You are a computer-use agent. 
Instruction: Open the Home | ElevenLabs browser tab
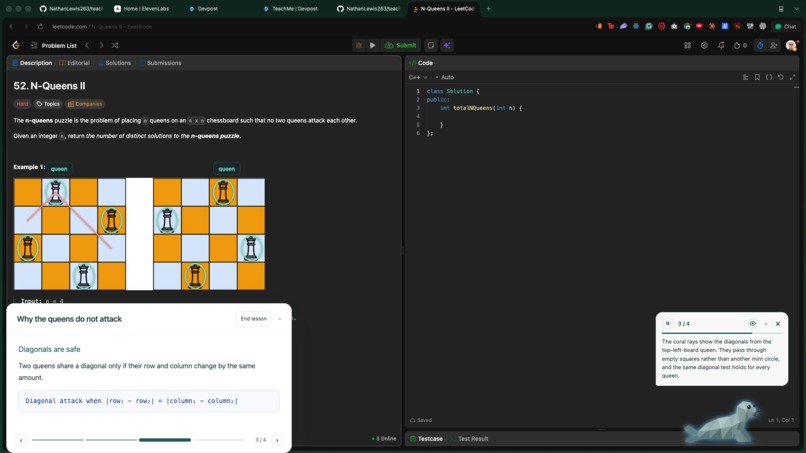tap(141, 9)
